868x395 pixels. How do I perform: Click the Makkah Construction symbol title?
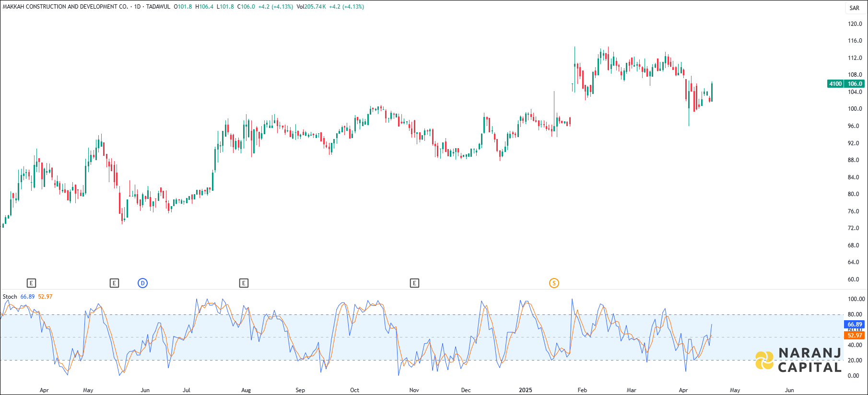point(65,7)
